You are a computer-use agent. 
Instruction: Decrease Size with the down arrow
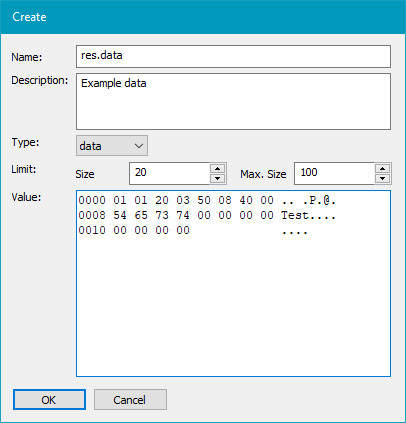(x=218, y=178)
